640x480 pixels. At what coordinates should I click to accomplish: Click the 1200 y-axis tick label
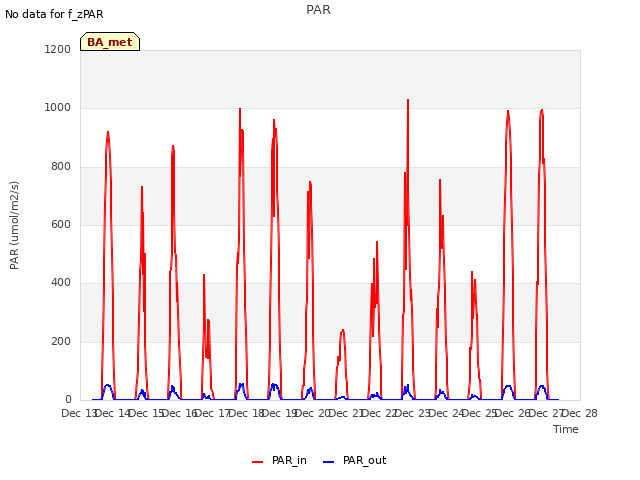(x=58, y=49)
